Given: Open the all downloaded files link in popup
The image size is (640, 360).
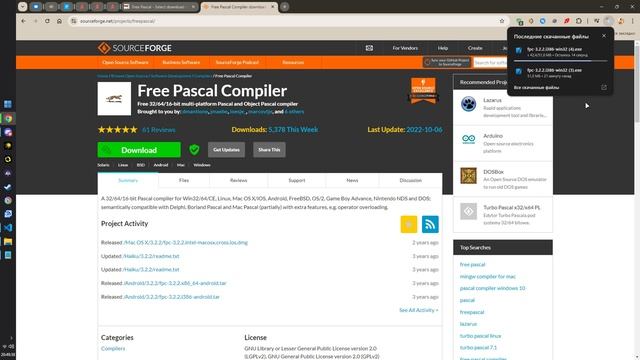Looking at the screenshot, I should (536, 87).
